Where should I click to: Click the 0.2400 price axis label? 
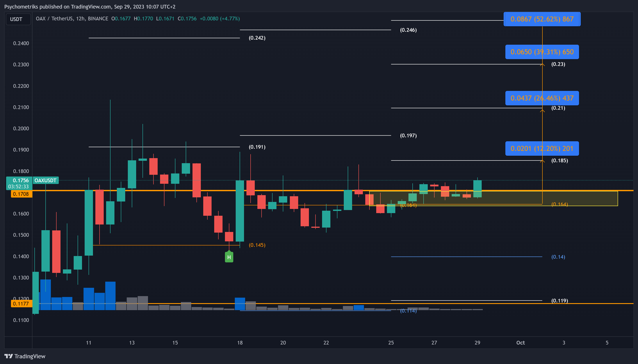(21, 44)
